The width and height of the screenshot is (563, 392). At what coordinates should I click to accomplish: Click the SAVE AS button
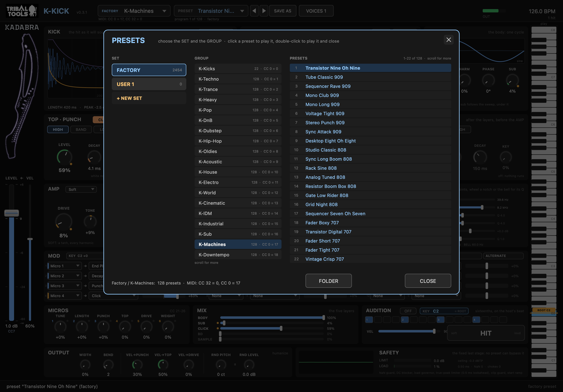(x=283, y=11)
